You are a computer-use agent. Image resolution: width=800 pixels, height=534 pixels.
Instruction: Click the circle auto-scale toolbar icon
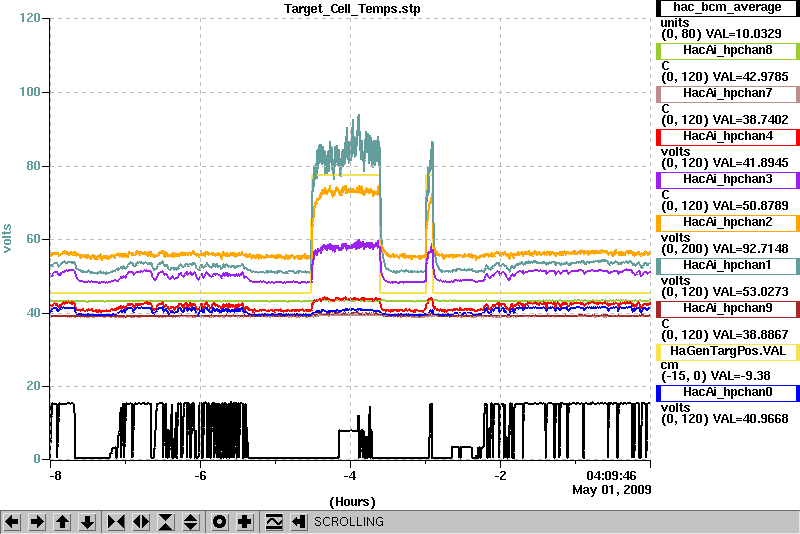pos(220,522)
